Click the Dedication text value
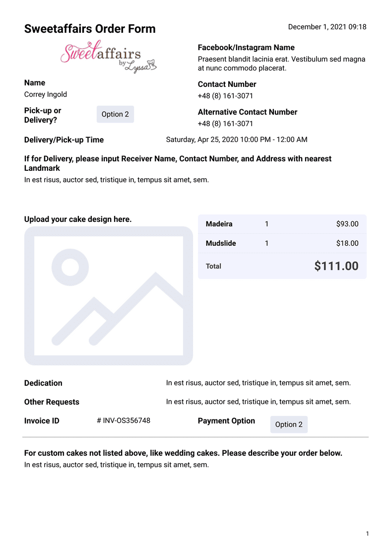 point(258,383)
